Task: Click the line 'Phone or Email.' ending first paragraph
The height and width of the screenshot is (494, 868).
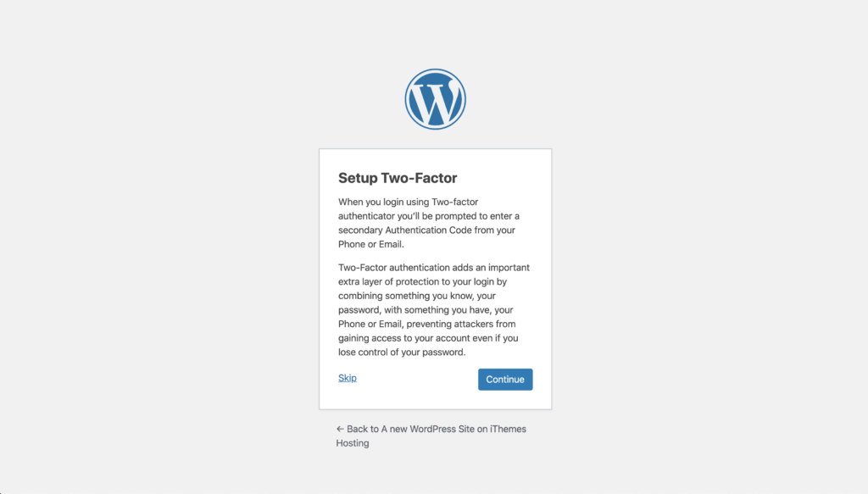Action: pyautogui.click(x=371, y=245)
